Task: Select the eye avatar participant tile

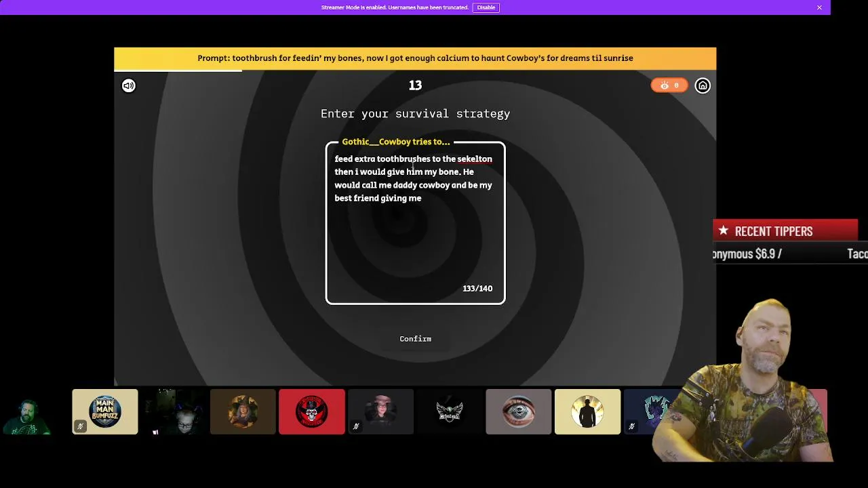Action: [x=519, y=411]
